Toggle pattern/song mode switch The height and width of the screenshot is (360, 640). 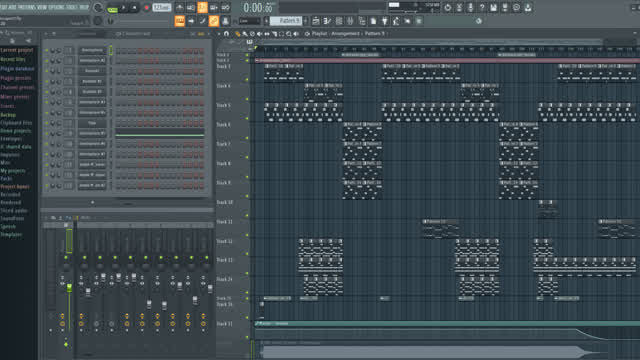pyautogui.click(x=112, y=8)
